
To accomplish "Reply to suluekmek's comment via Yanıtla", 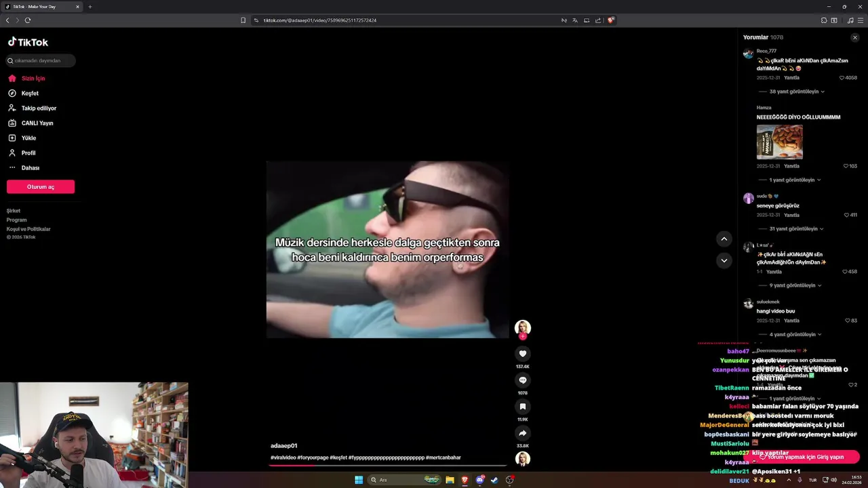I will pyautogui.click(x=791, y=321).
